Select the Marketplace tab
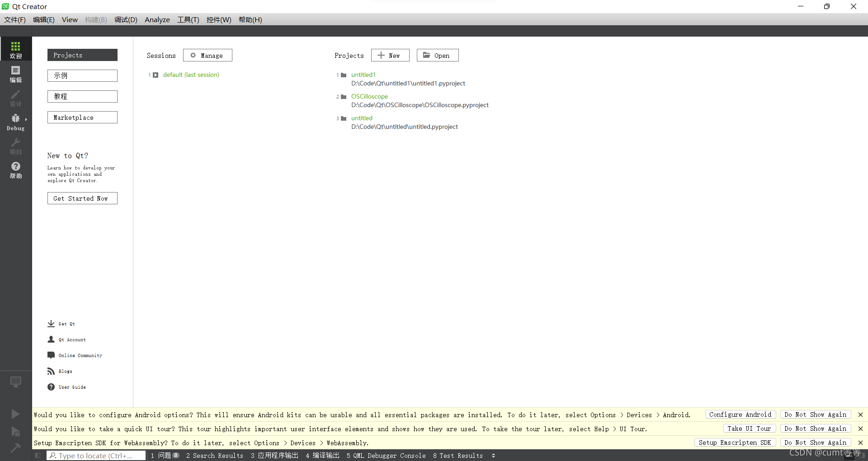The image size is (868, 461). pyautogui.click(x=82, y=117)
